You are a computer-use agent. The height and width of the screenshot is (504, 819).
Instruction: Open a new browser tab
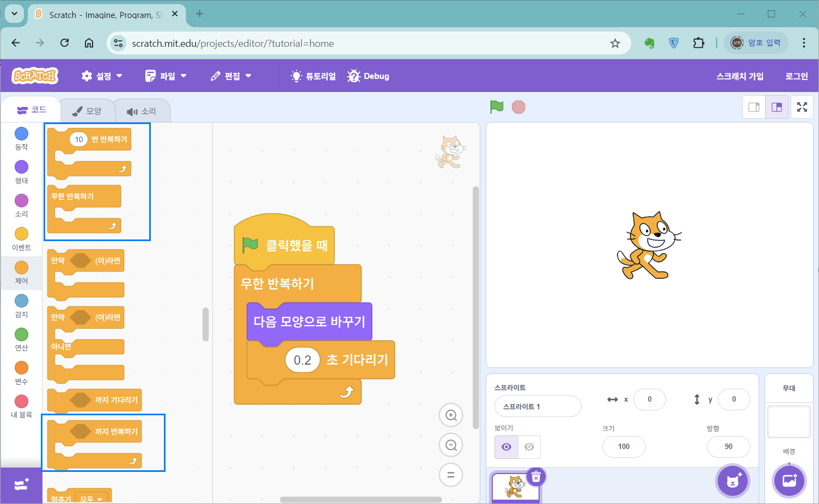pyautogui.click(x=199, y=14)
